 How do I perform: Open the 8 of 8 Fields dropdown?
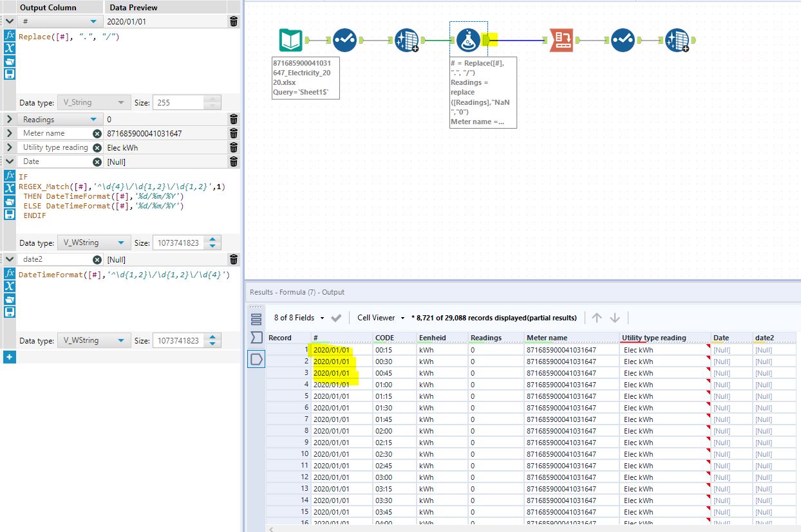point(299,318)
